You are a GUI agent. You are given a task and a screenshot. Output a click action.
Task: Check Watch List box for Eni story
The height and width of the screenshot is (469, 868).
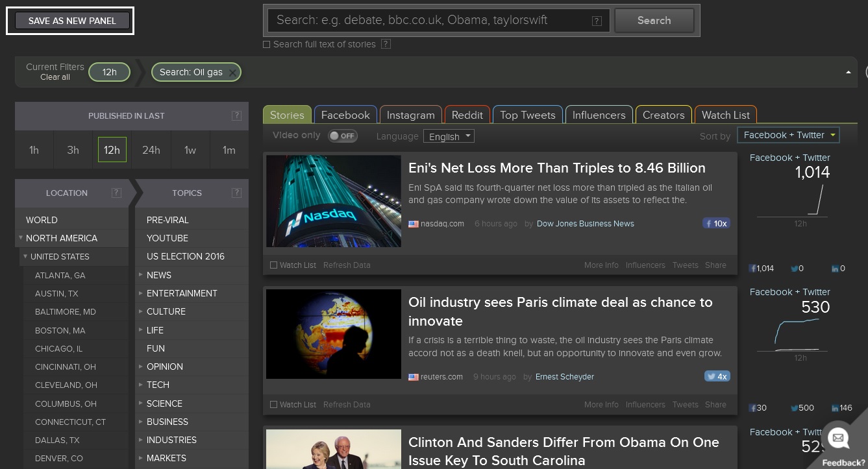tap(273, 265)
